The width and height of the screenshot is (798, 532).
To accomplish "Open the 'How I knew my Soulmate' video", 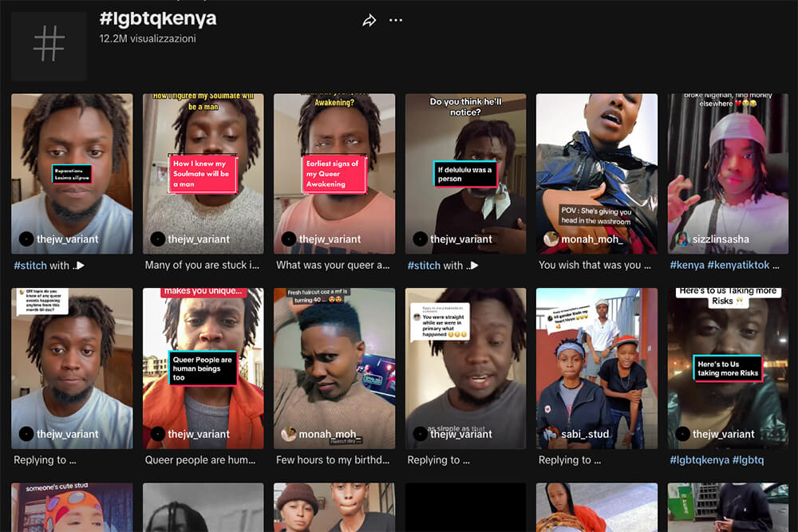I will 203,173.
